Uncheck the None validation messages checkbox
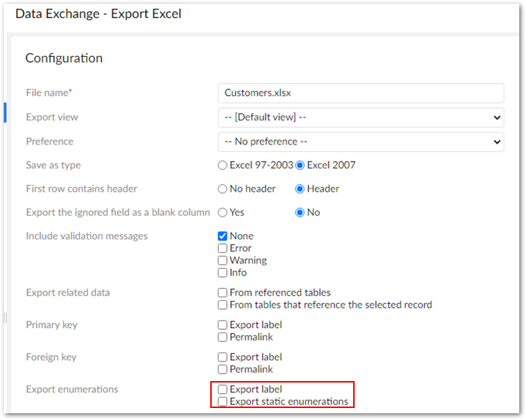The width and height of the screenshot is (526, 420). tap(223, 237)
